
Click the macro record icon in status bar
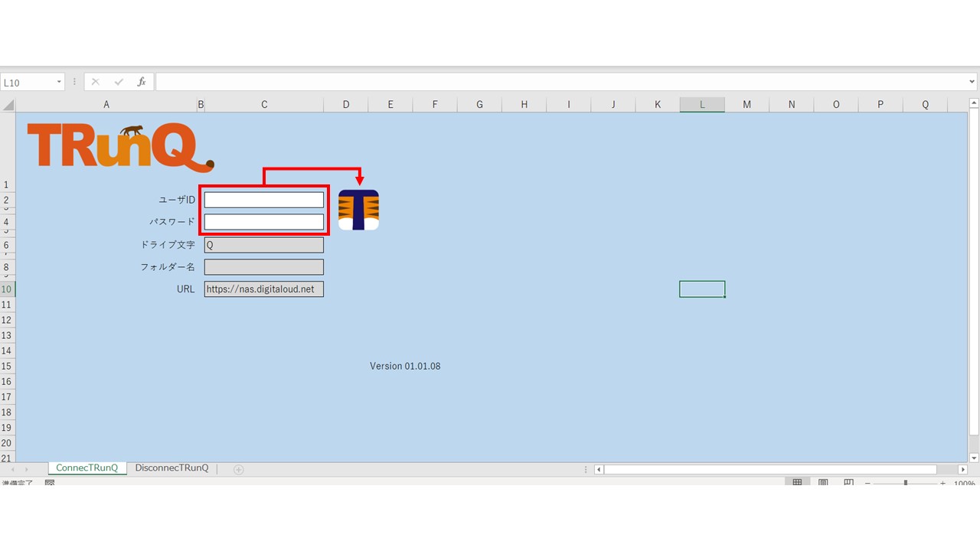coord(50,484)
